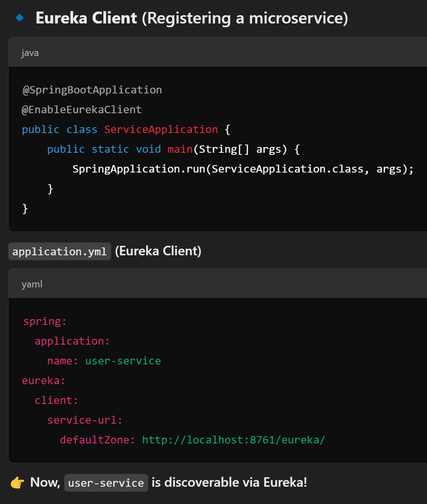This screenshot has width=427, height=504.
Task: Click the blue diamond bullet icon
Action: click(20, 18)
